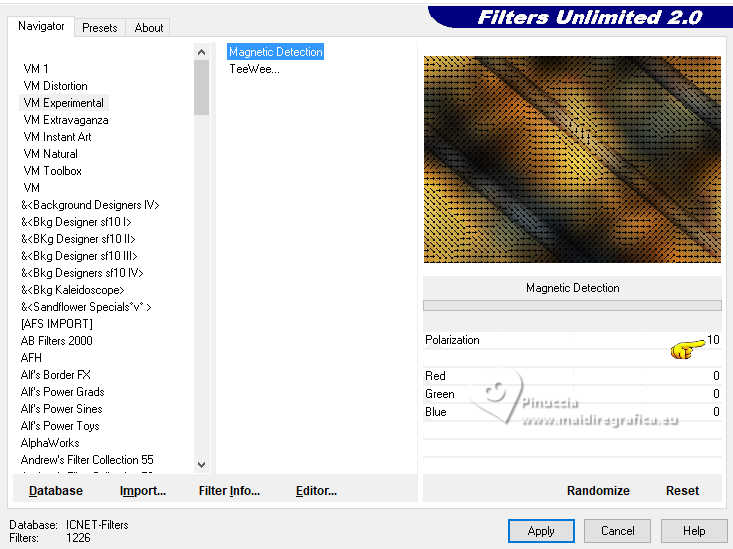Screen dimensions: 733x549
Task: Select VM Distortion category
Action: pyautogui.click(x=56, y=86)
